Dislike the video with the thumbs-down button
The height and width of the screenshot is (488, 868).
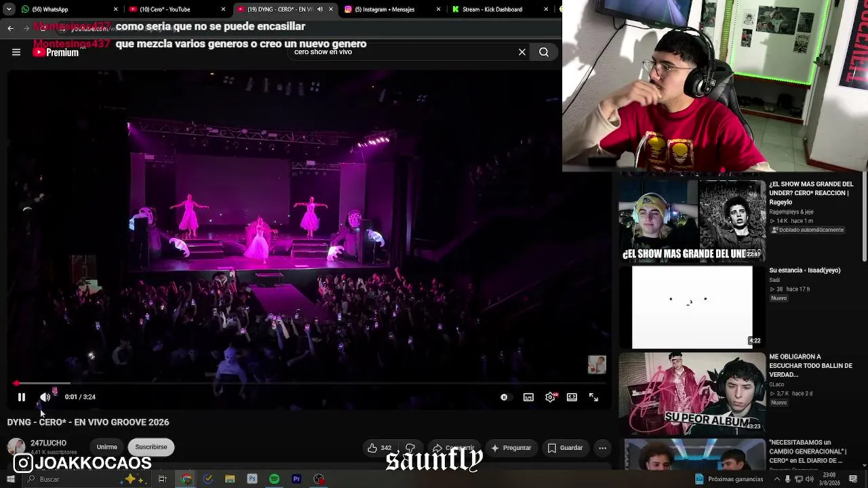[x=410, y=448]
